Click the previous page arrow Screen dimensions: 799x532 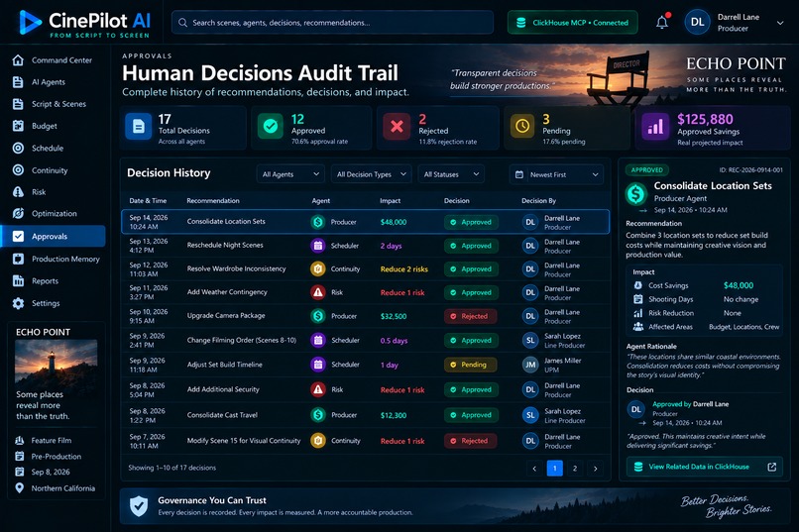click(534, 469)
